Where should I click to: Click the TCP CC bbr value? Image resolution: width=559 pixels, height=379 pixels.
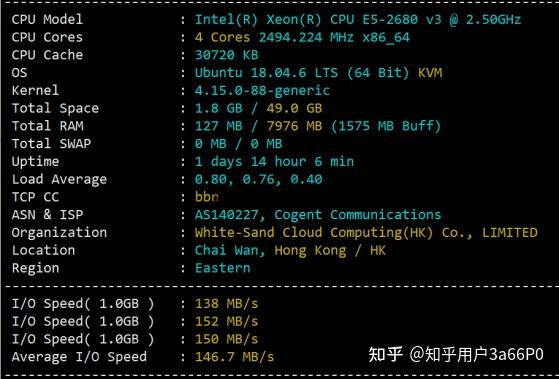coord(207,197)
